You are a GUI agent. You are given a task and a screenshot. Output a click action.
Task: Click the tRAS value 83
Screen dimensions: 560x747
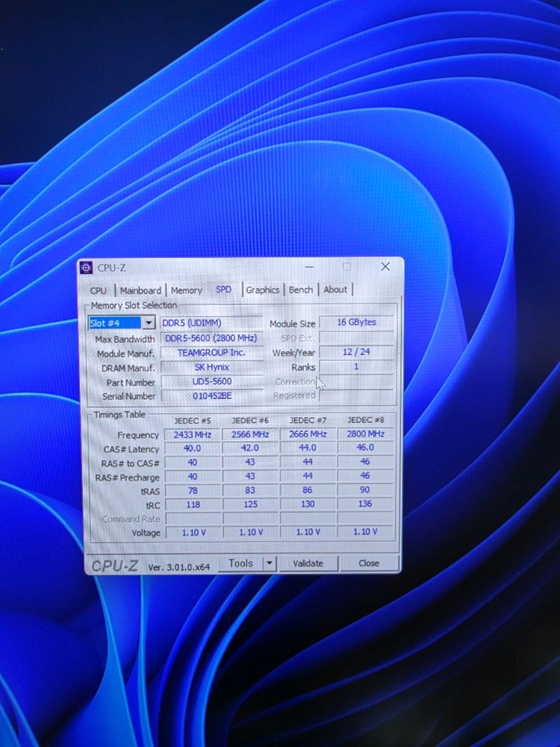(x=250, y=490)
